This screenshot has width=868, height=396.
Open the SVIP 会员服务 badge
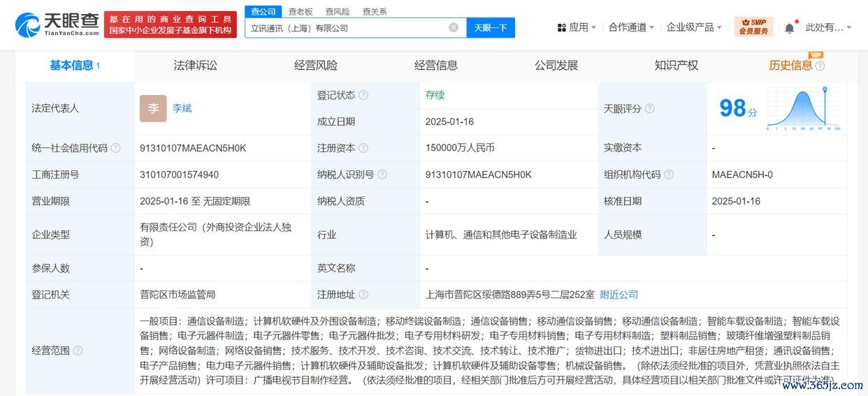(753, 27)
